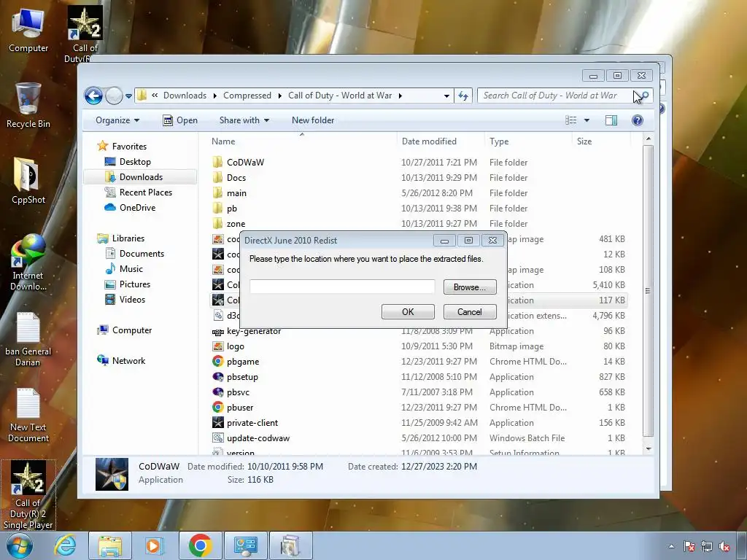Viewport: 747px width, 560px height.
Task: Select the key-generator application icon
Action: coord(217,332)
